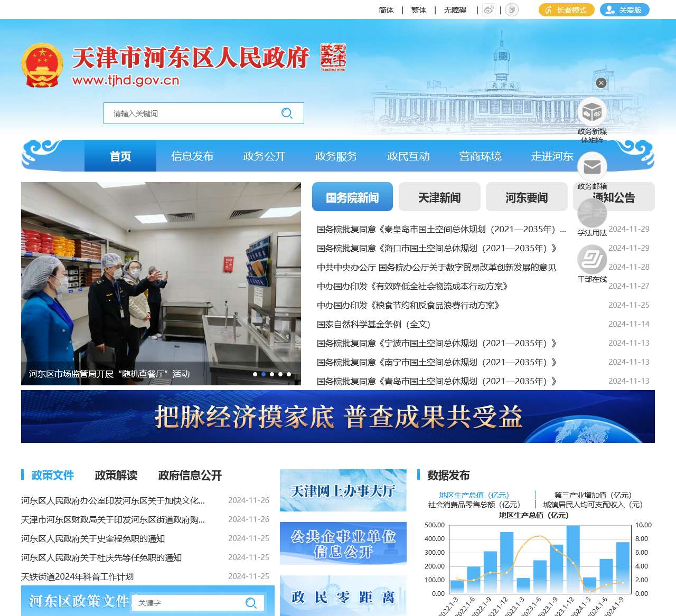Open the 政民互动 navigation menu
The height and width of the screenshot is (616, 676).
pyautogui.click(x=408, y=156)
